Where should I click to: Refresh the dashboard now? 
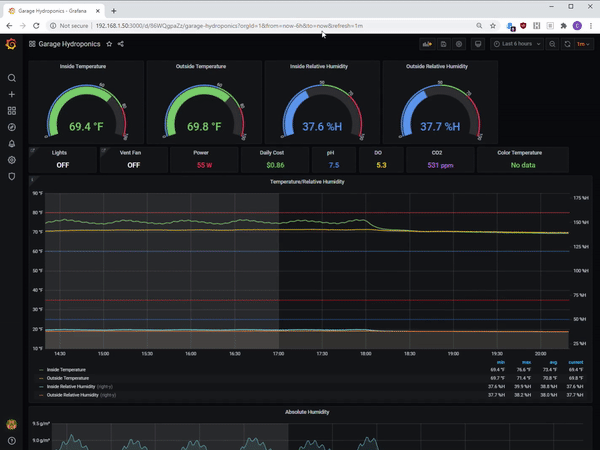click(567, 44)
